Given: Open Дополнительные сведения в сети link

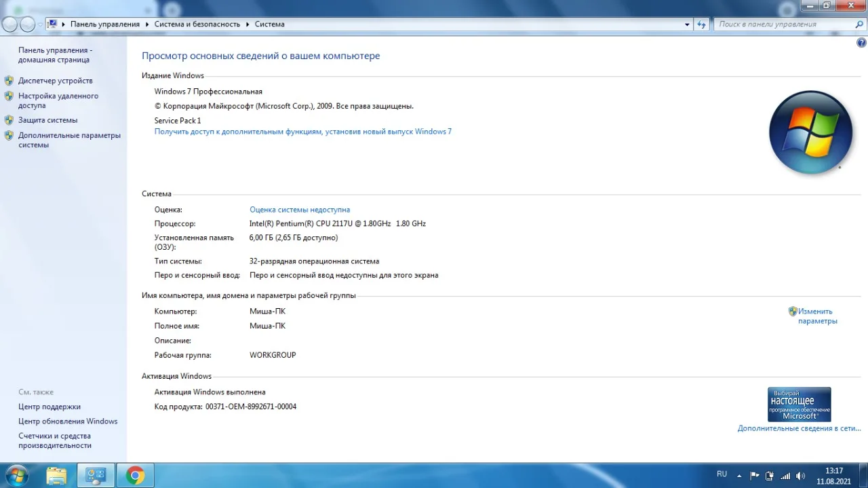Looking at the screenshot, I should [x=800, y=428].
